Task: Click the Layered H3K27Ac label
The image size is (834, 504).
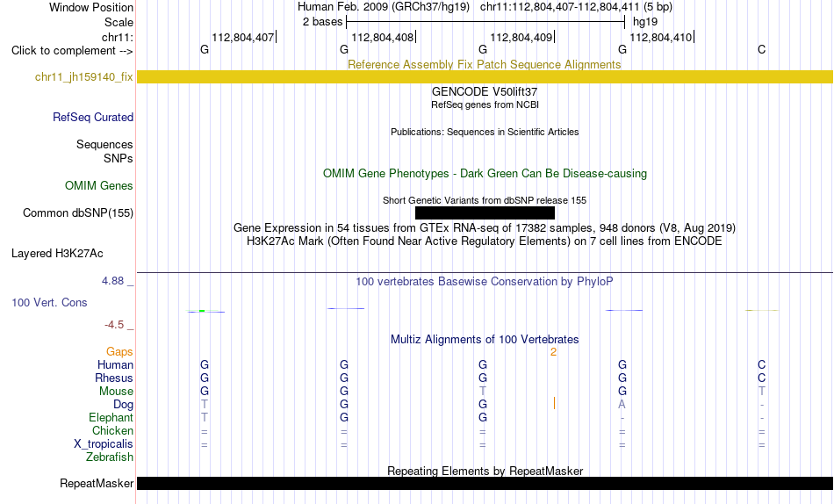Action: 57,254
